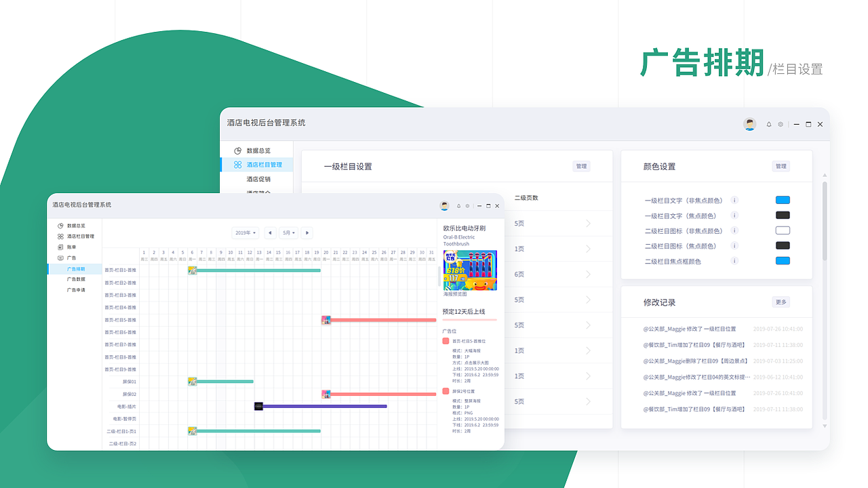Image resolution: width=868 pixels, height=488 pixels.
Task: Click row label 首页-栏目3-首推
Action: pos(120,296)
